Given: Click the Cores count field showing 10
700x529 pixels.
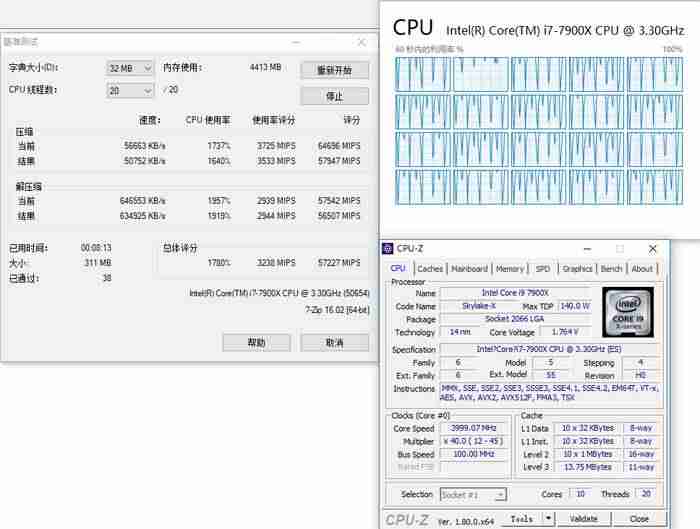Looking at the screenshot, I should (x=580, y=494).
